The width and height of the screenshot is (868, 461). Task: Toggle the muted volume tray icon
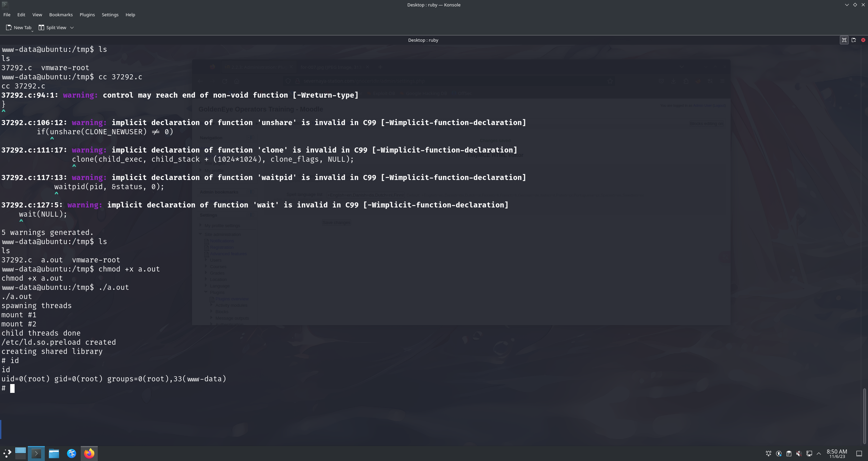(x=799, y=454)
